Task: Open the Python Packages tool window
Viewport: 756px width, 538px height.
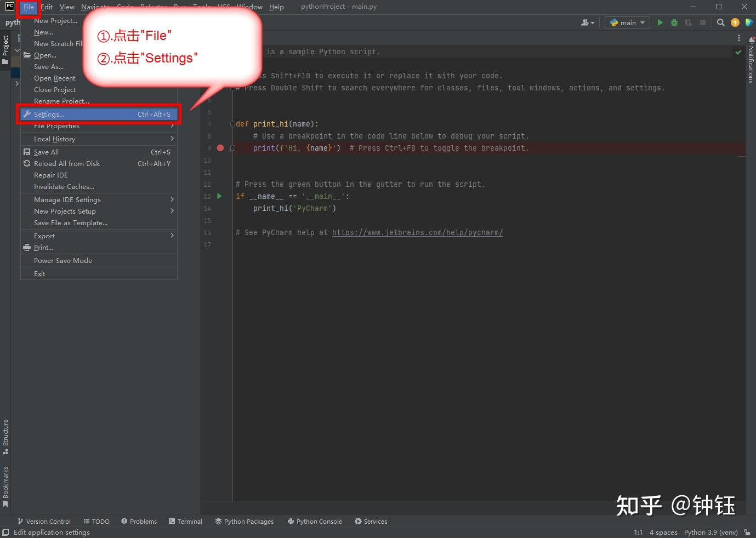Action: point(245,521)
